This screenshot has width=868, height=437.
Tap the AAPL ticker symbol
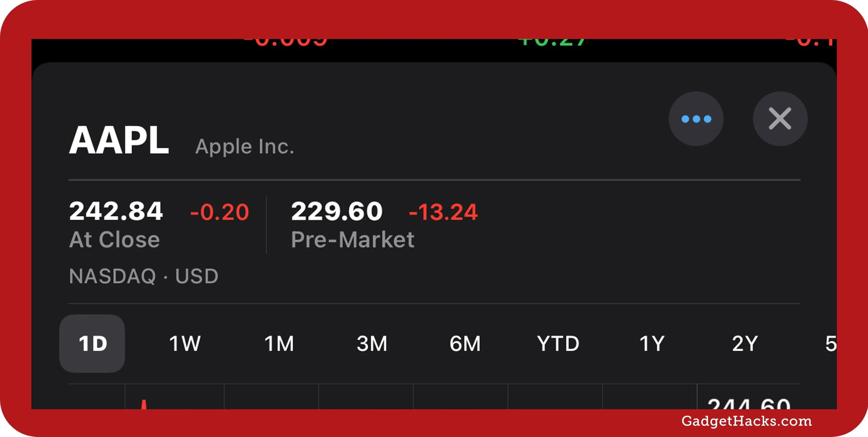(x=119, y=140)
